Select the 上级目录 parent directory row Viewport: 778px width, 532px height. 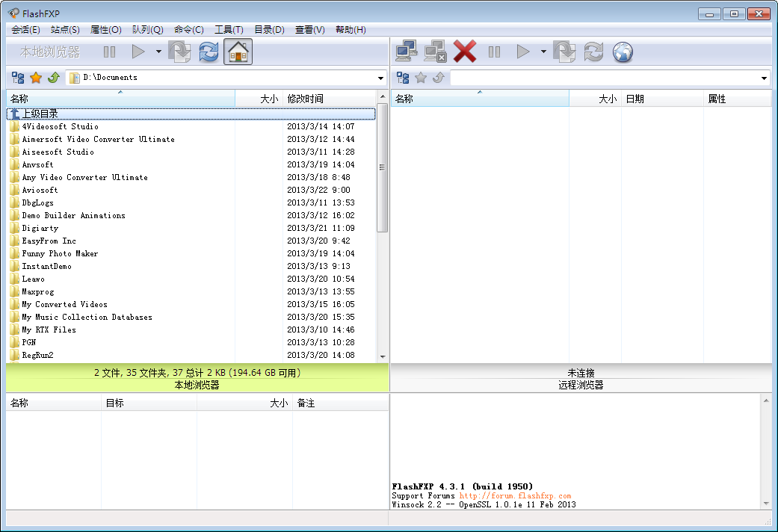pyautogui.click(x=191, y=114)
